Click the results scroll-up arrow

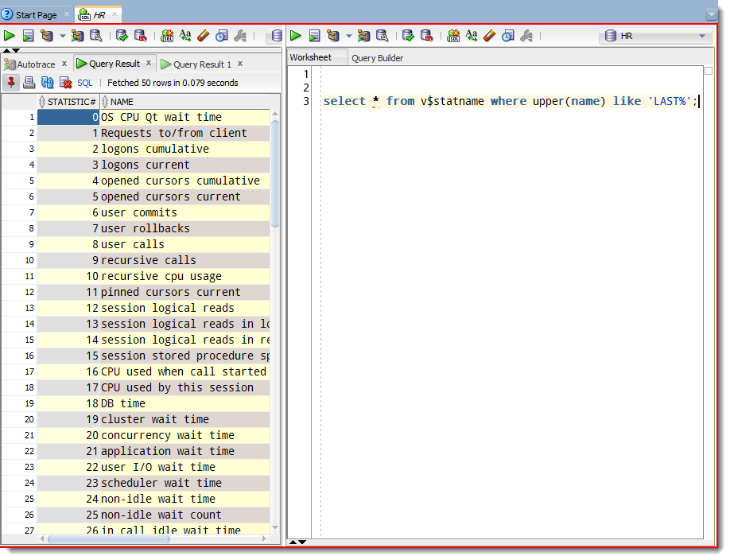[275, 114]
